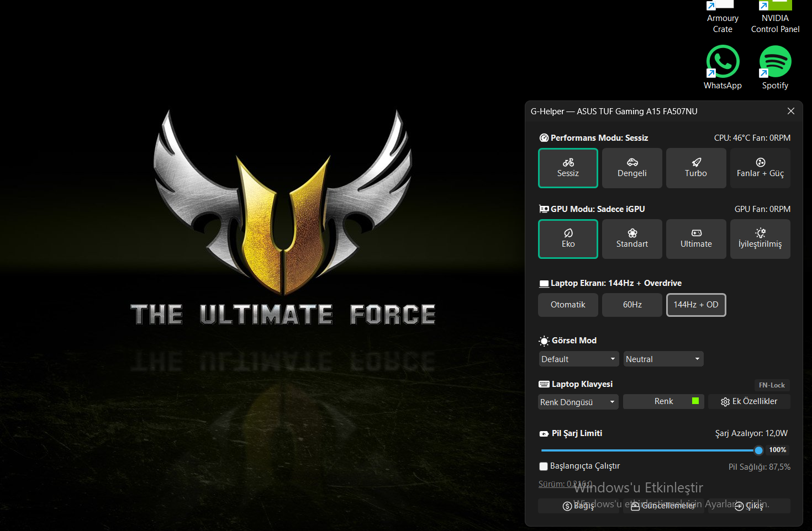Click the Laptop Klavyesi keyboard icon
This screenshot has height=531, width=812.
click(544, 384)
